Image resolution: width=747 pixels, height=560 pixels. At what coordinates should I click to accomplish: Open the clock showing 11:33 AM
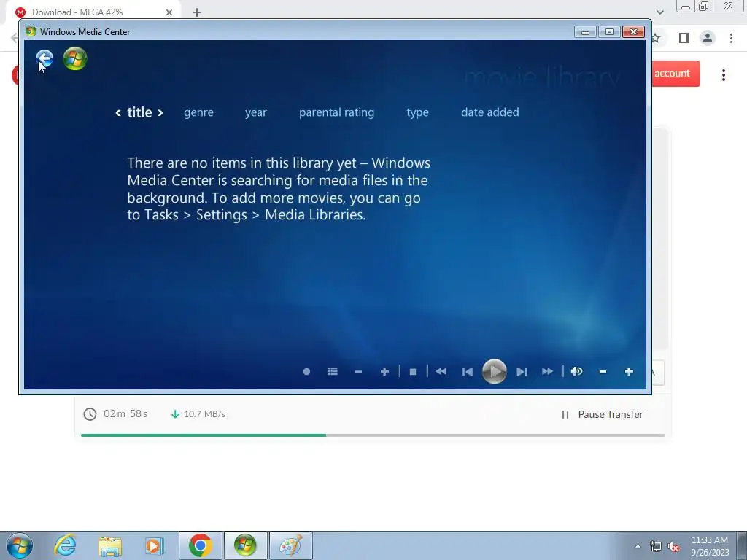tap(710, 546)
